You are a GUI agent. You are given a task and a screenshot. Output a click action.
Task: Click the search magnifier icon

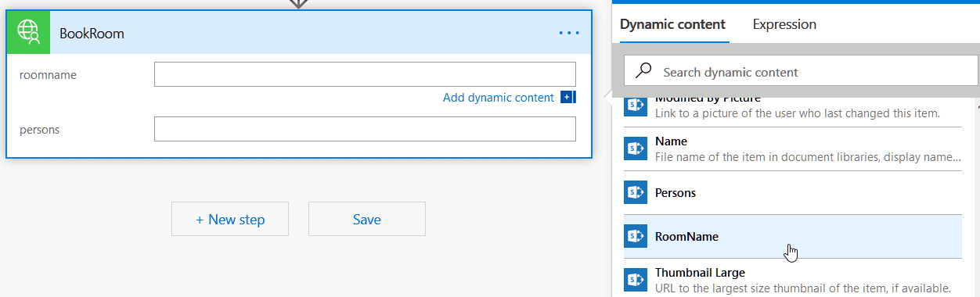643,71
